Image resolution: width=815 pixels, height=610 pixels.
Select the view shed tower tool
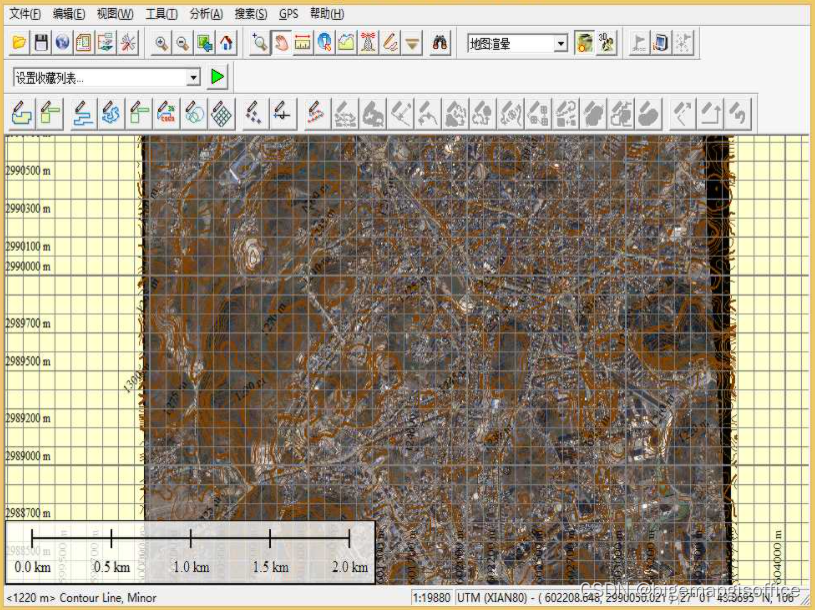pos(368,43)
